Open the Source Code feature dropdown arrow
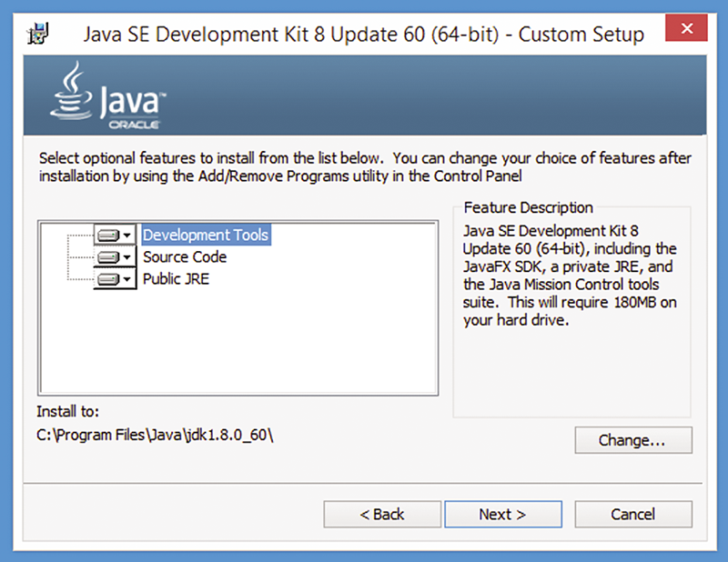The height and width of the screenshot is (562, 728). pyautogui.click(x=127, y=257)
